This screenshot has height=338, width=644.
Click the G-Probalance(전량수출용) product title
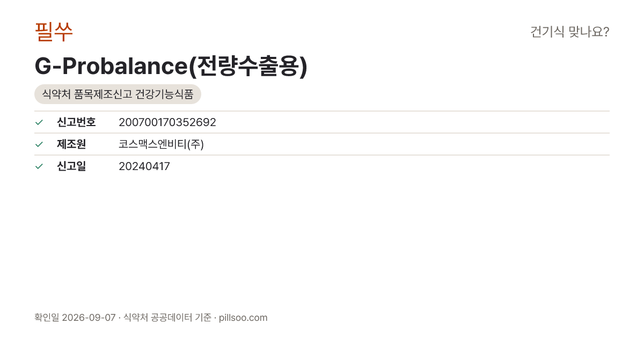(171, 67)
